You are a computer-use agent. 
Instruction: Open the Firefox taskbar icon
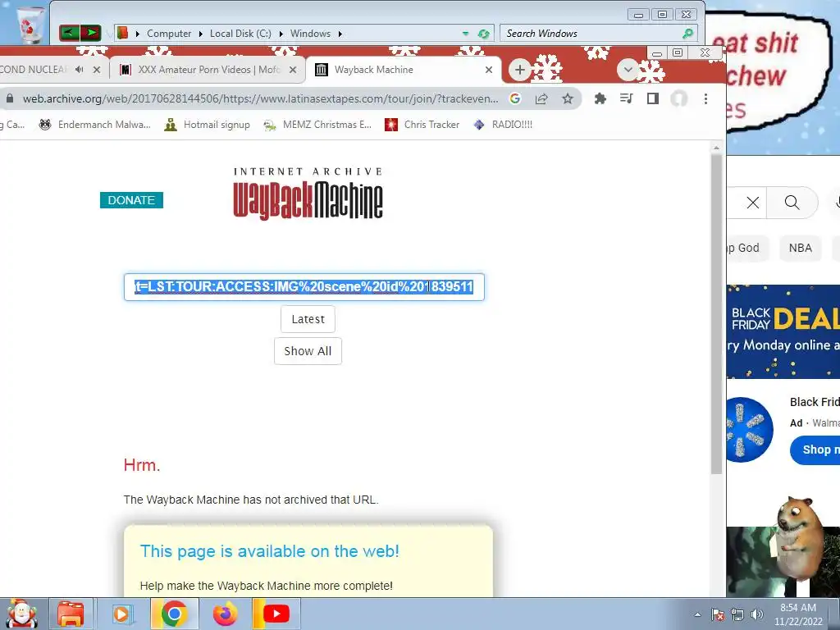(x=225, y=614)
